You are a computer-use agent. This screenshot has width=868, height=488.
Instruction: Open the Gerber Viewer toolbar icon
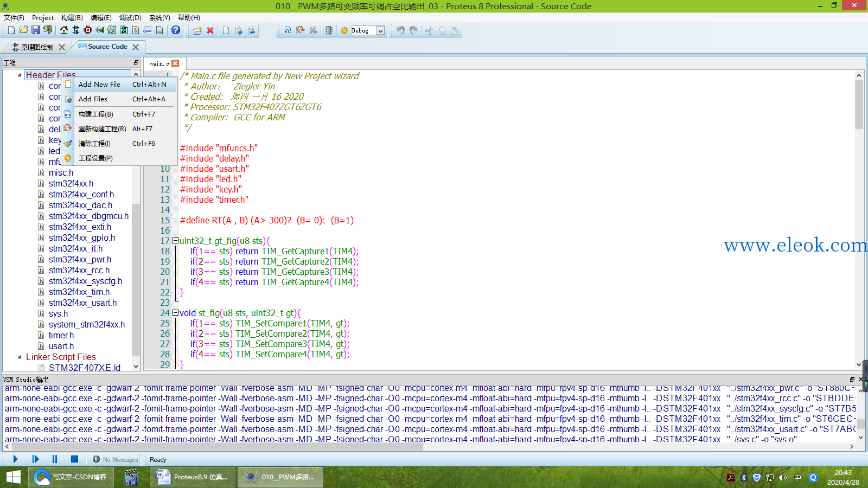(x=112, y=30)
